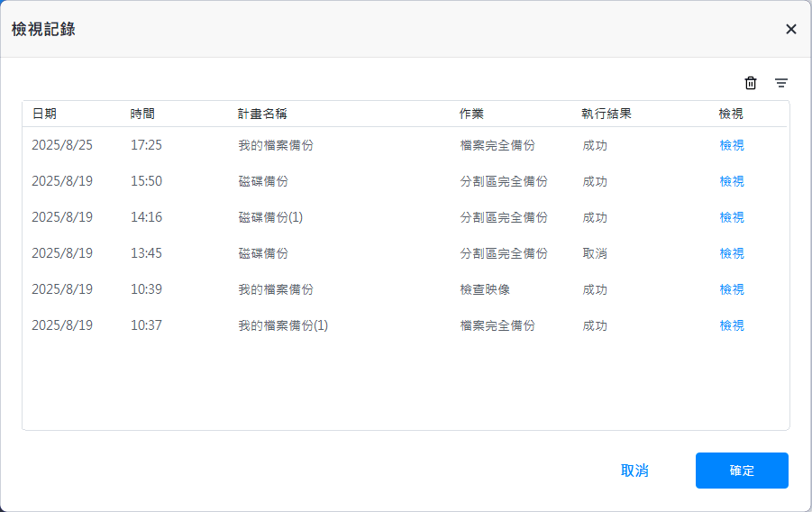Screen dimensions: 812x512
Task: Click the 時間 column header
Action: pos(142,114)
